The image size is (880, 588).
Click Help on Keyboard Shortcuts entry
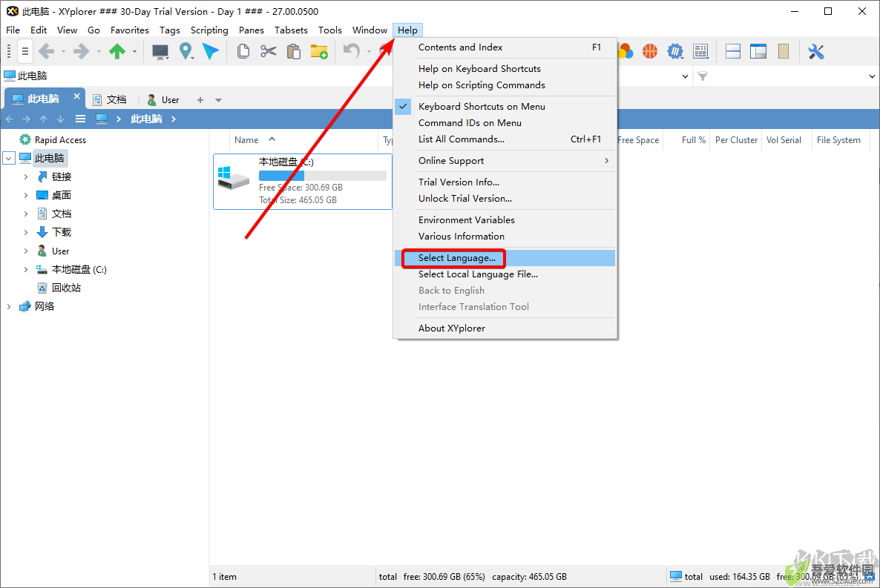(x=505, y=68)
